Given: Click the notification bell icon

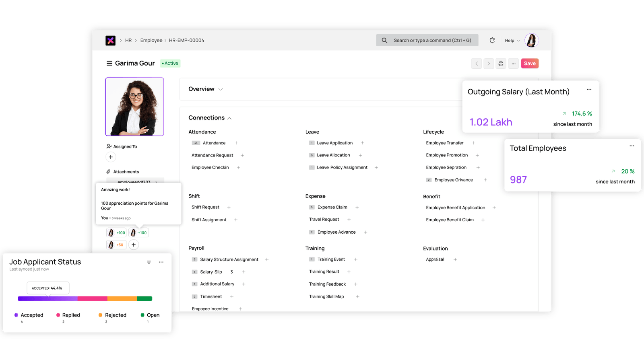Looking at the screenshot, I should pos(492,40).
